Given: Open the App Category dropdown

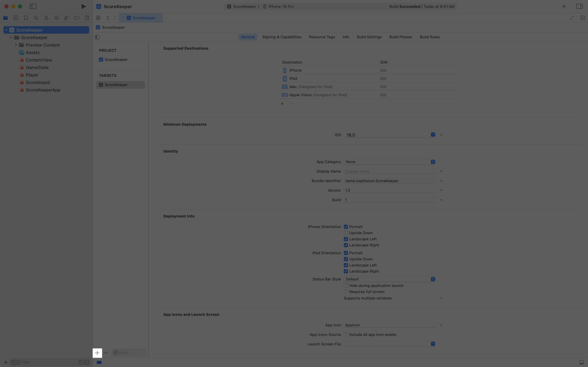Looking at the screenshot, I should [390, 162].
